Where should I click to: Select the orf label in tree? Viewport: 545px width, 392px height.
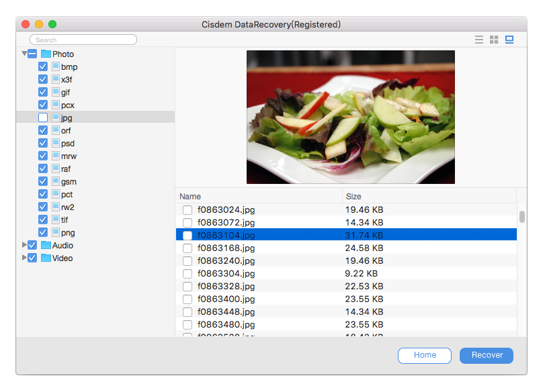[x=66, y=130]
